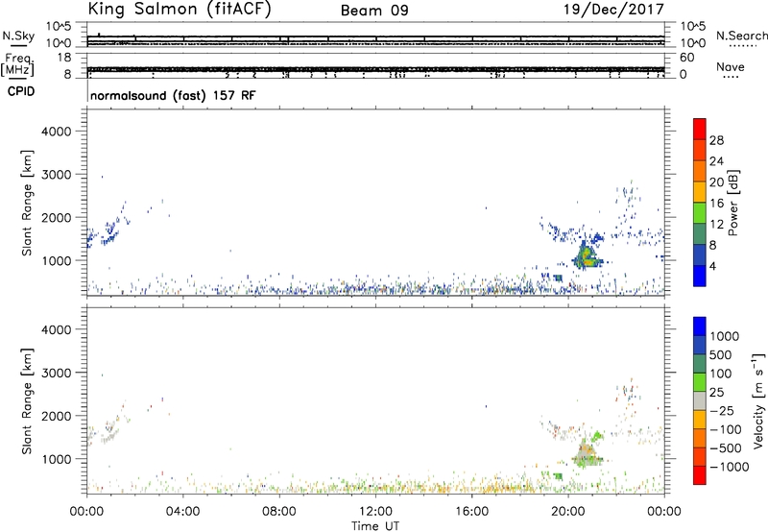The height and width of the screenshot is (532, 768).
Task: Click the gray -25 to 25 velocity swatch
Action: coord(700,400)
